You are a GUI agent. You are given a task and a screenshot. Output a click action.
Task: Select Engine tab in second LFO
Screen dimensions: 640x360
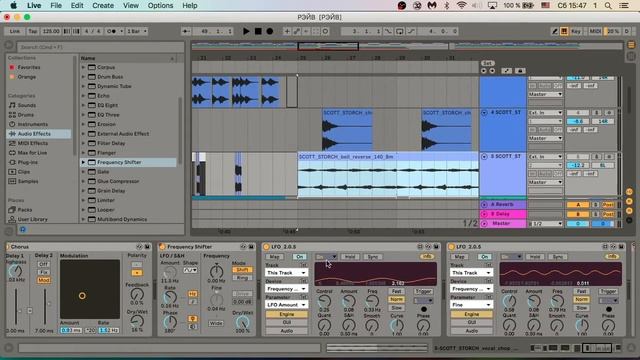click(471, 314)
